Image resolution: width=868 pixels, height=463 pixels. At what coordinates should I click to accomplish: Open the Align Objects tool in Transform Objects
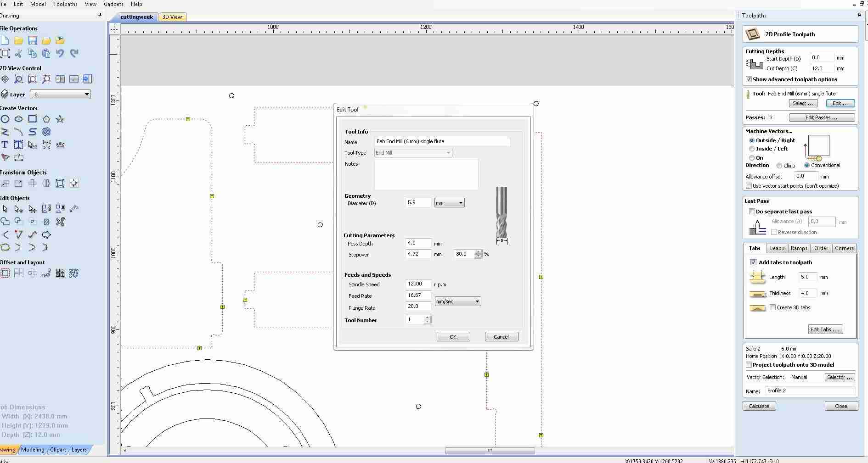pyautogui.click(x=74, y=183)
